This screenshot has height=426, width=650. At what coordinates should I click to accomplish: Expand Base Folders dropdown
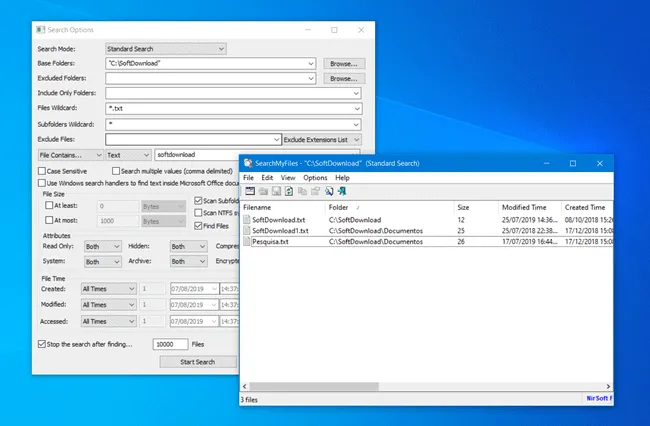(310, 63)
